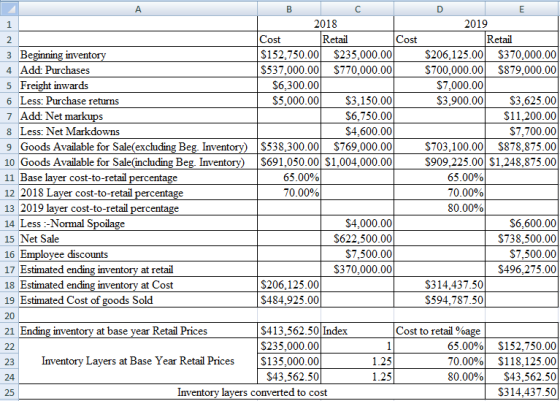Screen dimensions: 560x401
Task: Click the $1,248,875.00 cell
Action: pos(522,162)
